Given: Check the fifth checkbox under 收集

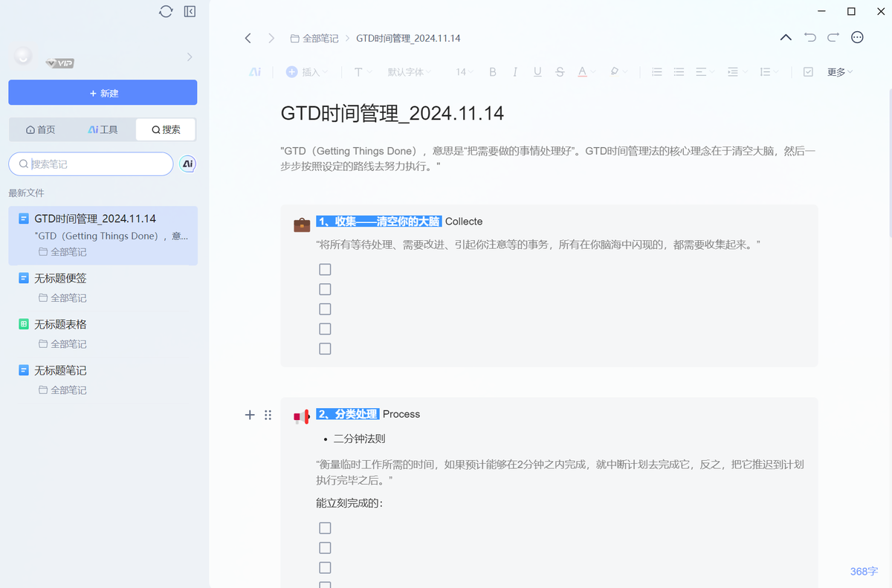Looking at the screenshot, I should (x=325, y=349).
